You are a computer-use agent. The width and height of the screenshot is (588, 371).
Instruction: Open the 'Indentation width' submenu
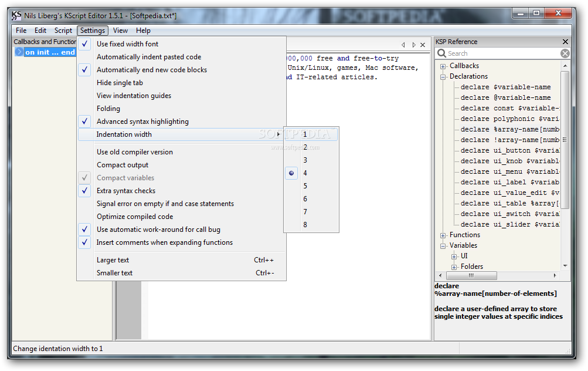(182, 134)
